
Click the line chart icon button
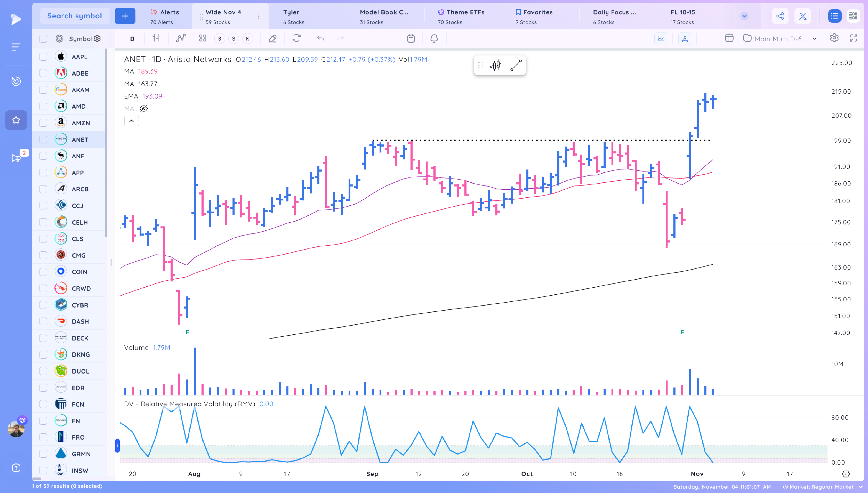point(661,39)
